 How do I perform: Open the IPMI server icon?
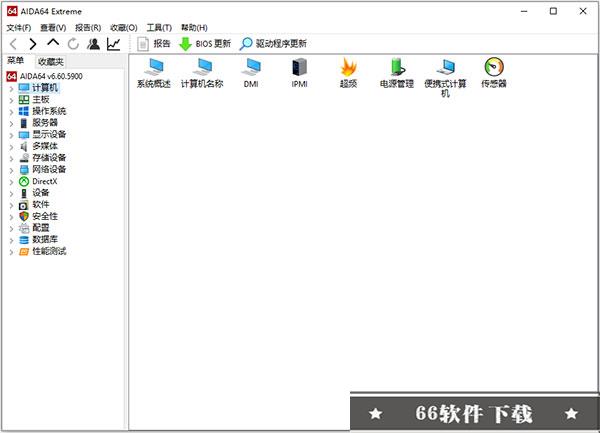tap(299, 73)
